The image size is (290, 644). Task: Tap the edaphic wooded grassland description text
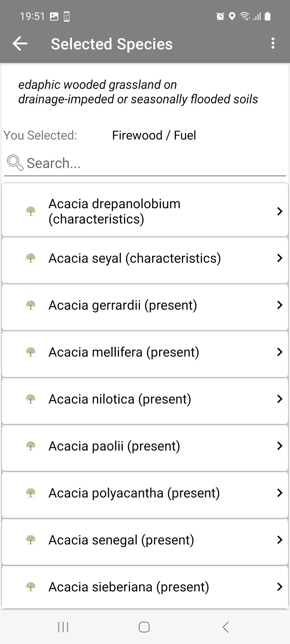pos(138,92)
